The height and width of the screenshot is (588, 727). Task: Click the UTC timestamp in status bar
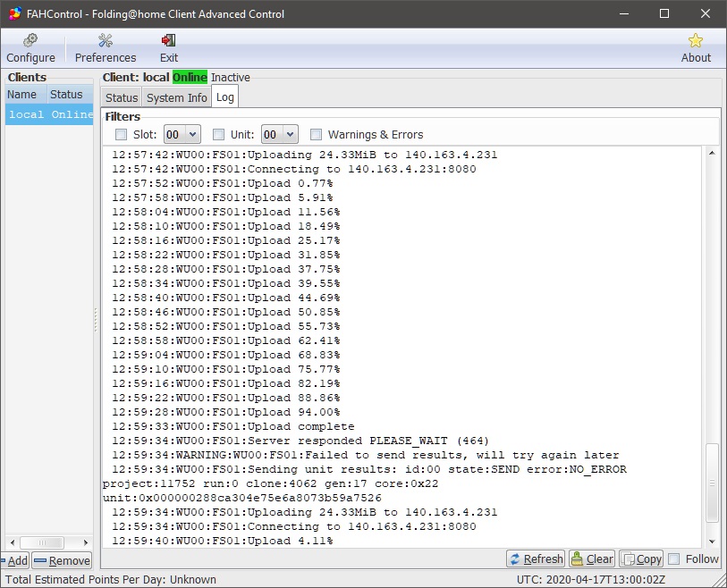point(591,580)
